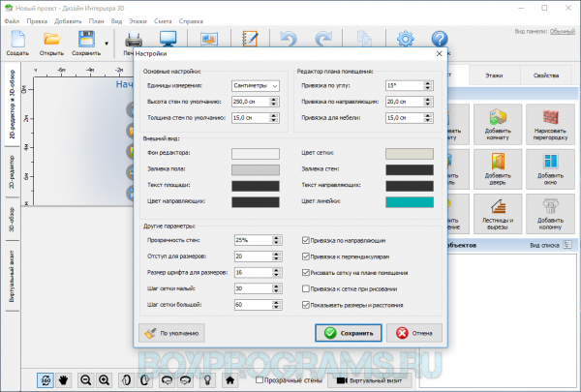Click the Размер шрифта для размеров input field

(254, 272)
